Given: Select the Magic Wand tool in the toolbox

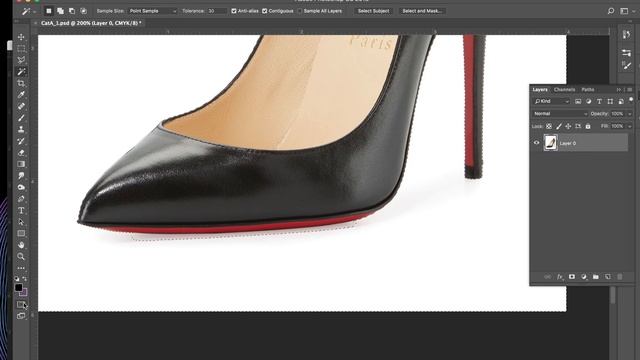Looking at the screenshot, I should pyautogui.click(x=21, y=72).
